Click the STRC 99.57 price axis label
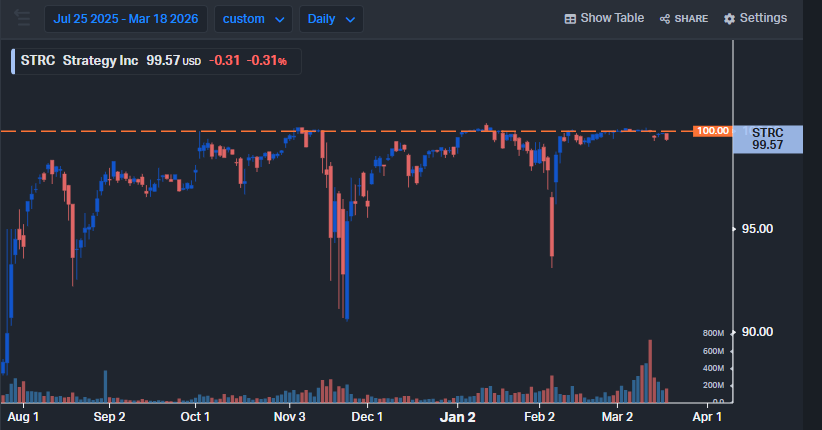The image size is (822, 430). (767, 139)
